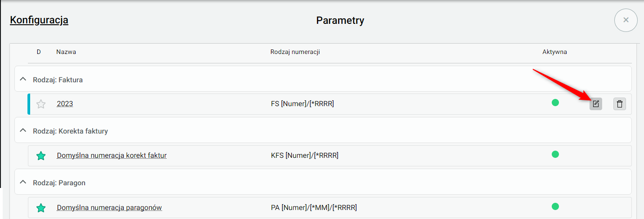Click the edit pencil icon for 2023
Image resolution: width=644 pixels, height=219 pixels.
(596, 104)
